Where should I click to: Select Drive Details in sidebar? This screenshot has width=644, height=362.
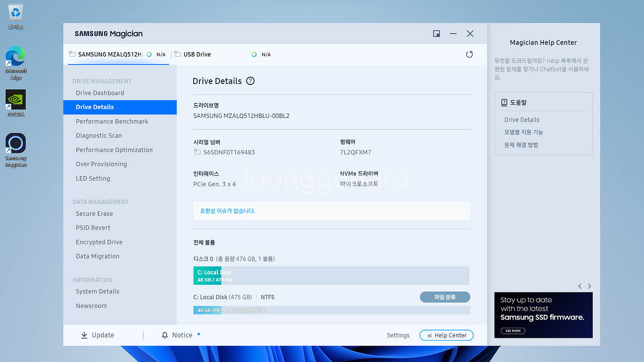tap(120, 107)
